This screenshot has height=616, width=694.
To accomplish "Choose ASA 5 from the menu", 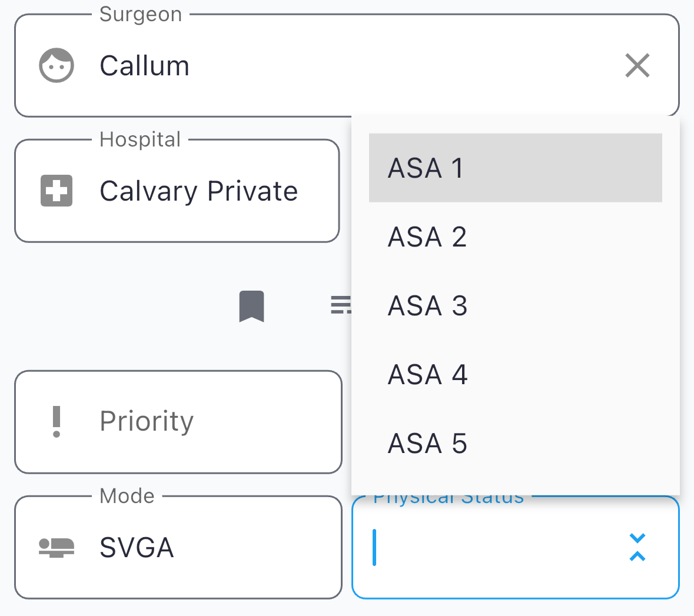I will click(515, 443).
